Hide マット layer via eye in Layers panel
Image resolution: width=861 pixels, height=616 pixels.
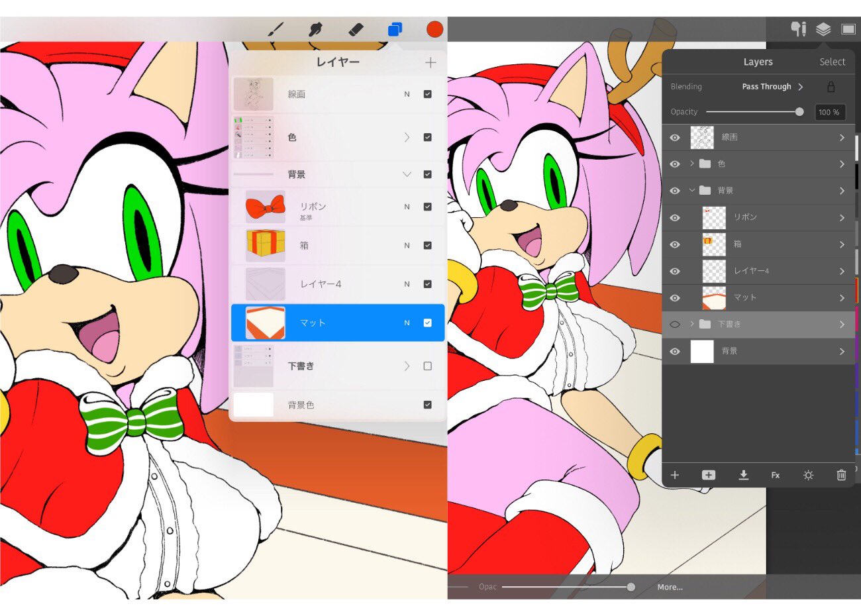(x=675, y=298)
